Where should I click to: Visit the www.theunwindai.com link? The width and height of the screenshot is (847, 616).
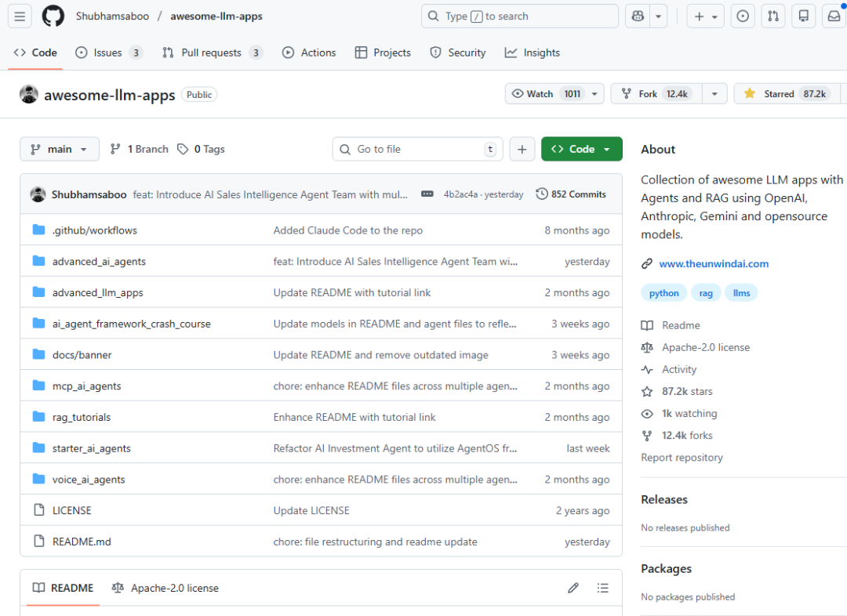click(714, 263)
